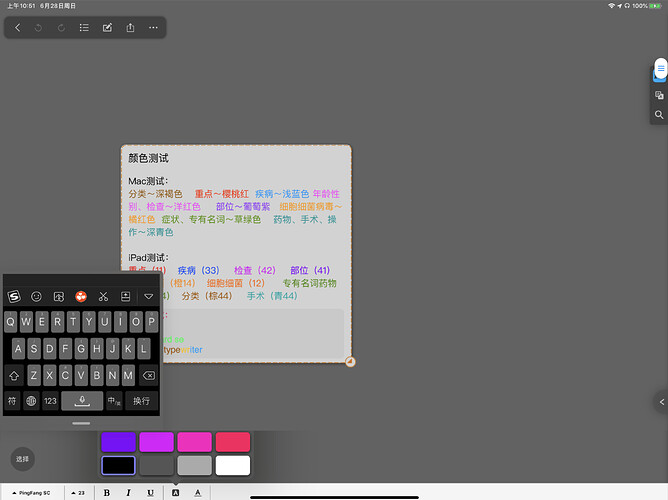
Task: Click the iPad测试: line
Action: (x=149, y=258)
